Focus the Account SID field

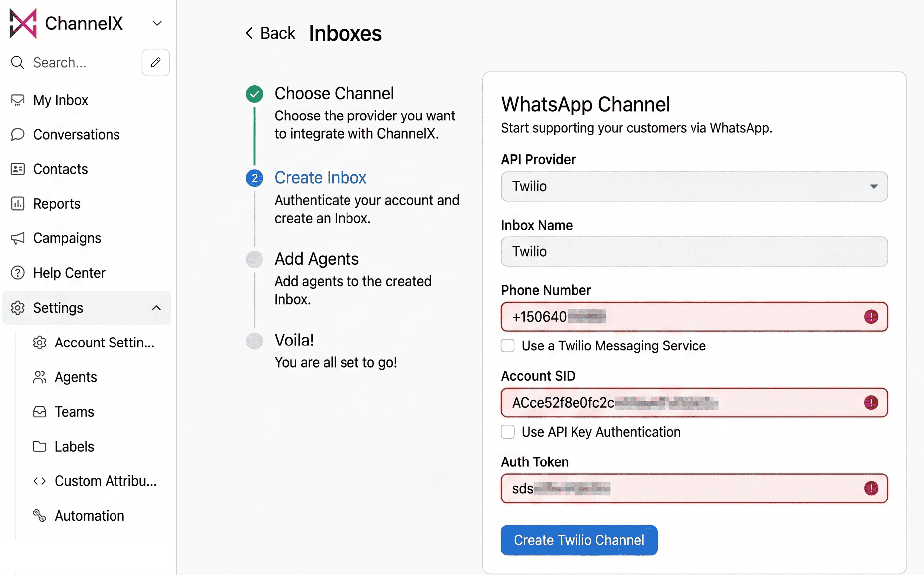click(694, 402)
